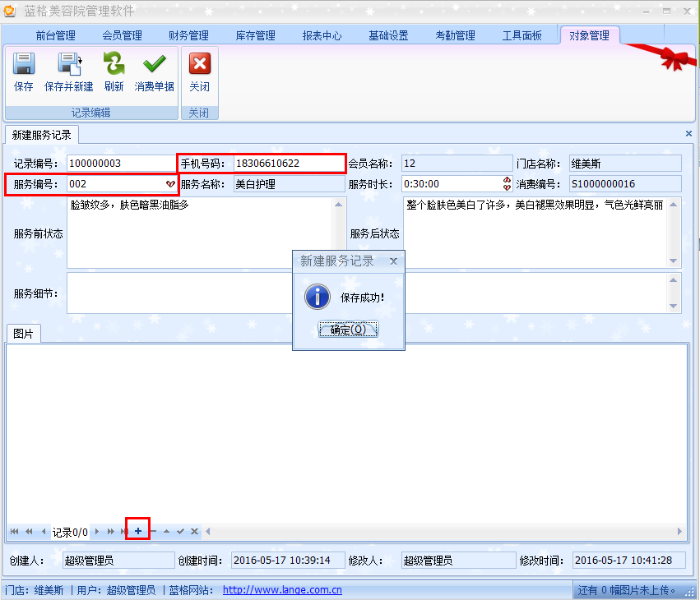Jump to next page of records
The height and width of the screenshot is (600, 700).
(x=110, y=531)
